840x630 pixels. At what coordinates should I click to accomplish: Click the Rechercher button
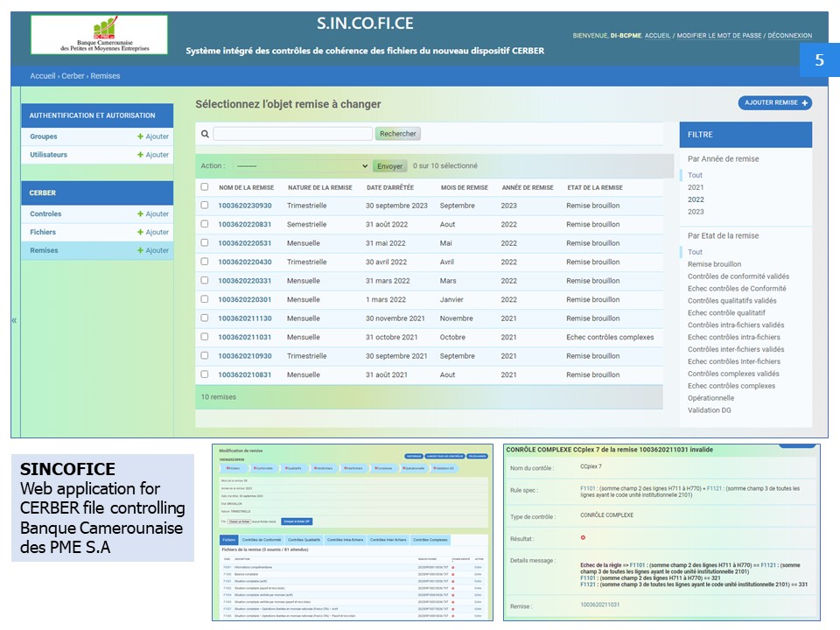click(x=397, y=134)
